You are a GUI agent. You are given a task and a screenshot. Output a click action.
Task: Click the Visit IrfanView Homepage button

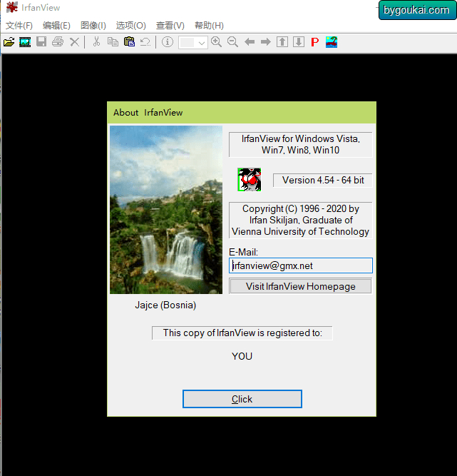coord(301,286)
